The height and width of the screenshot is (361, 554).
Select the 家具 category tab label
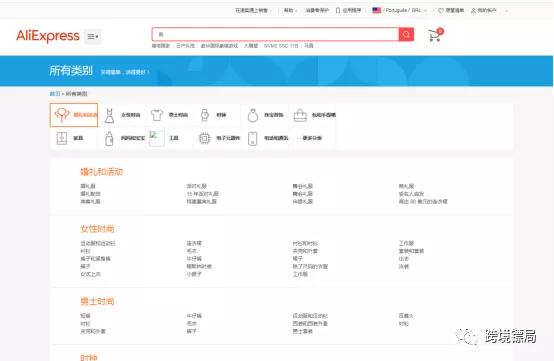78,138
